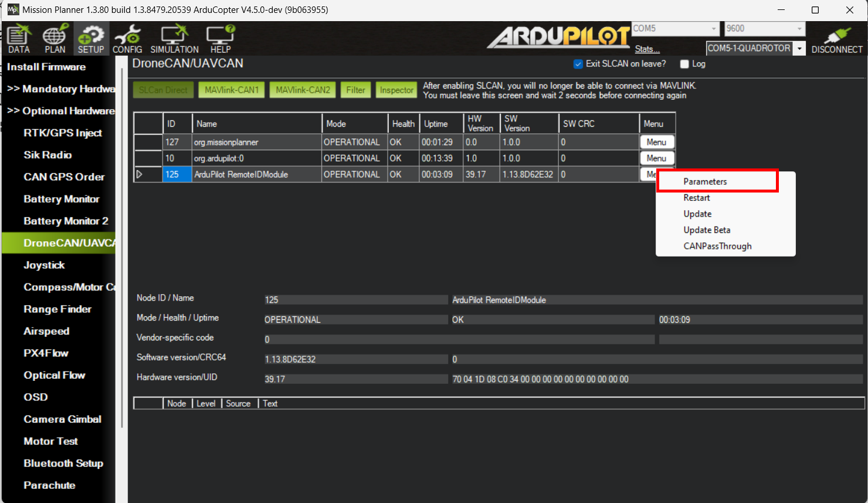This screenshot has width=868, height=503.
Task: Open Airspeed setup page
Action: click(x=46, y=331)
